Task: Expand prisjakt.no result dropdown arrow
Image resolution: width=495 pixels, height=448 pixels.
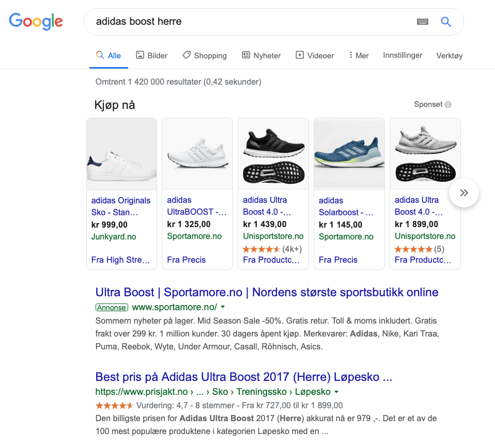Action: pos(336,392)
